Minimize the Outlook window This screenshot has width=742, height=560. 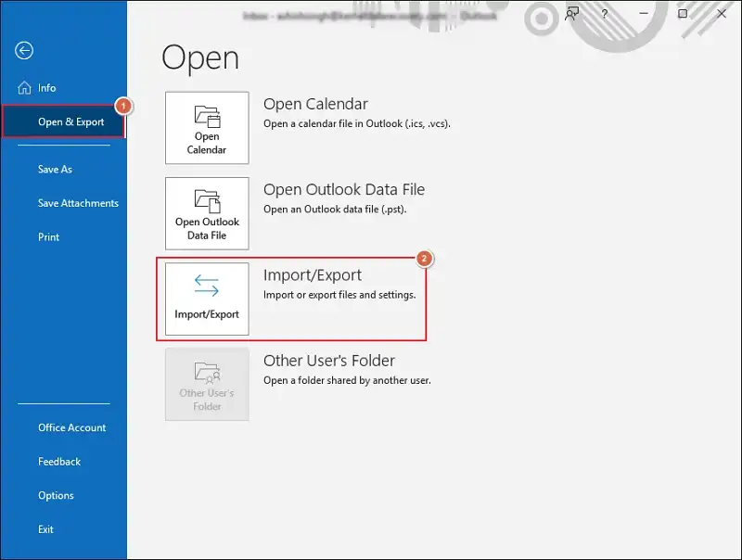[x=644, y=13]
